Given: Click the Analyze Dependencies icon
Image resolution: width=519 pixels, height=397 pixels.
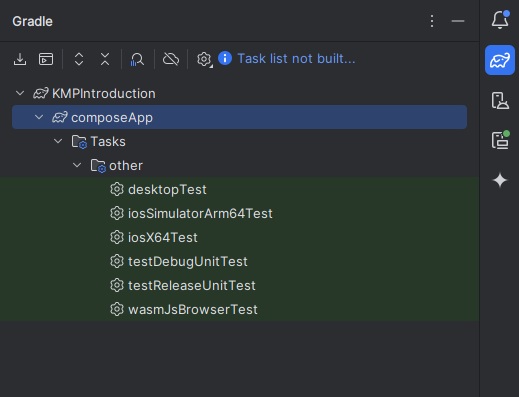Looking at the screenshot, I should point(137,59).
